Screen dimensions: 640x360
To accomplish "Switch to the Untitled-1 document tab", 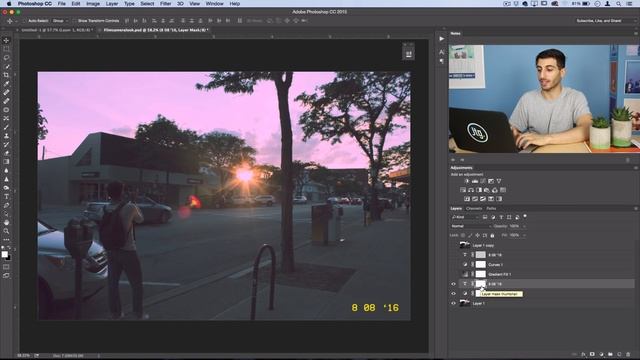I will (x=58, y=30).
